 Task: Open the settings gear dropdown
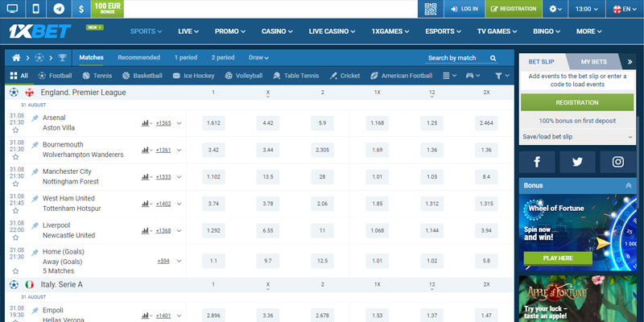coord(556,9)
